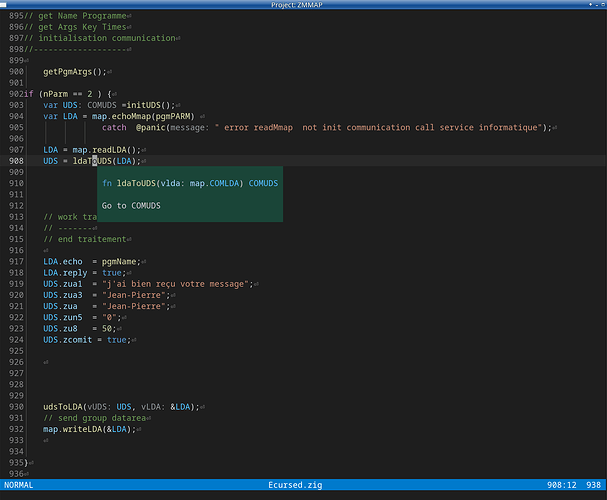Click 'NORMAL' mode indicator in status bar

click(19, 485)
